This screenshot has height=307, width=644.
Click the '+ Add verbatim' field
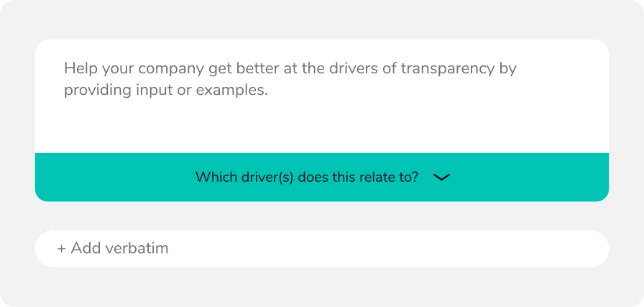(x=321, y=249)
